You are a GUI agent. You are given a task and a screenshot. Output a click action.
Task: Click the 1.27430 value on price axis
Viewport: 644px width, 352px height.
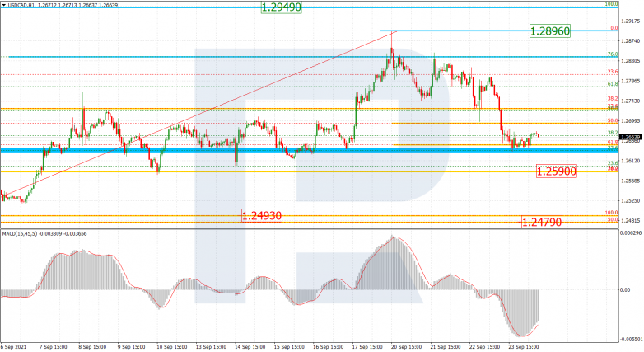[632, 101]
